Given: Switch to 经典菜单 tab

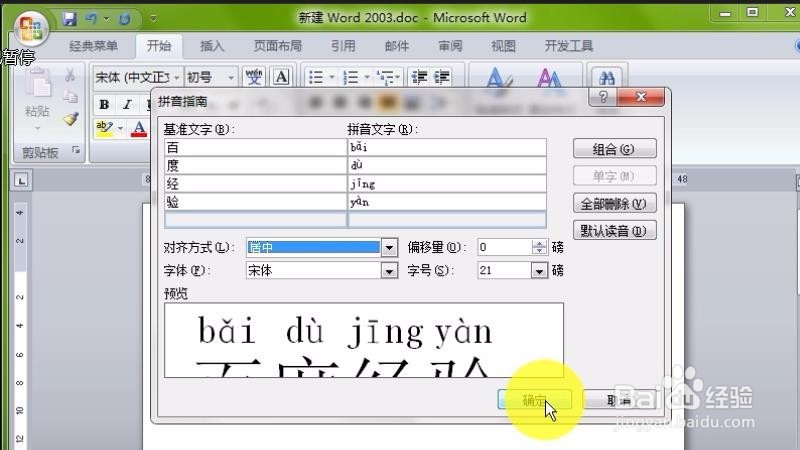Looking at the screenshot, I should (x=93, y=46).
